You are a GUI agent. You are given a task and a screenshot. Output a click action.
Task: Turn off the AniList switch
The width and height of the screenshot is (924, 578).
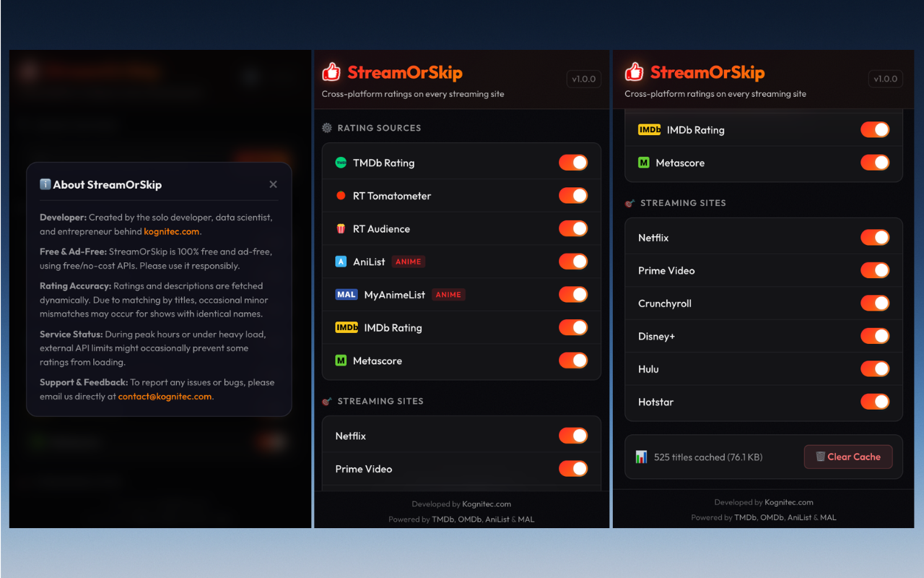coord(573,262)
